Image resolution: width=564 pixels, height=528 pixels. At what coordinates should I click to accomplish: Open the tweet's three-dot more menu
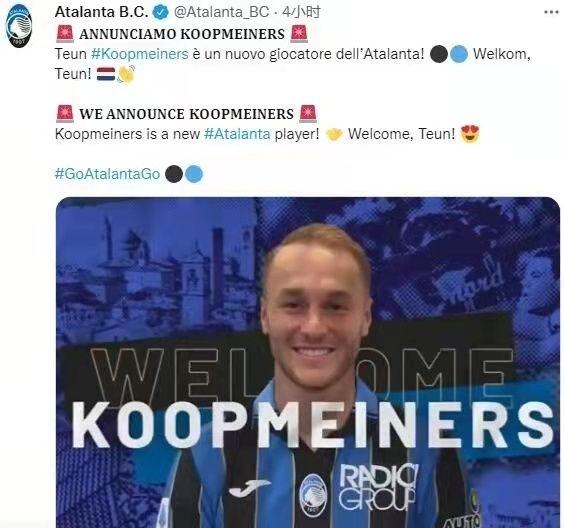point(551,12)
